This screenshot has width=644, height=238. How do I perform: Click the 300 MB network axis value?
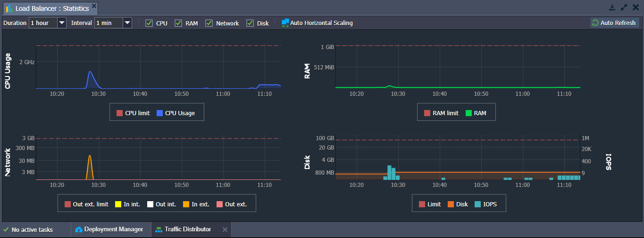coord(25,149)
